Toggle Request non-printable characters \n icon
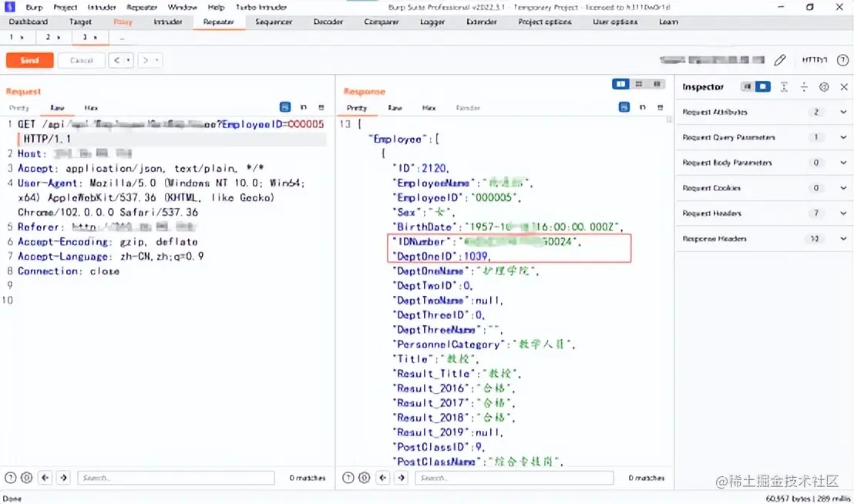 pyautogui.click(x=304, y=107)
